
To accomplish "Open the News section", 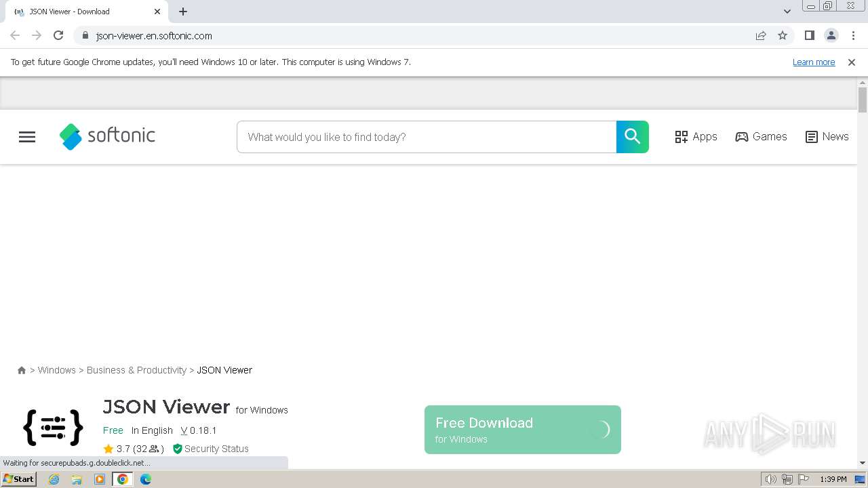I will (827, 137).
